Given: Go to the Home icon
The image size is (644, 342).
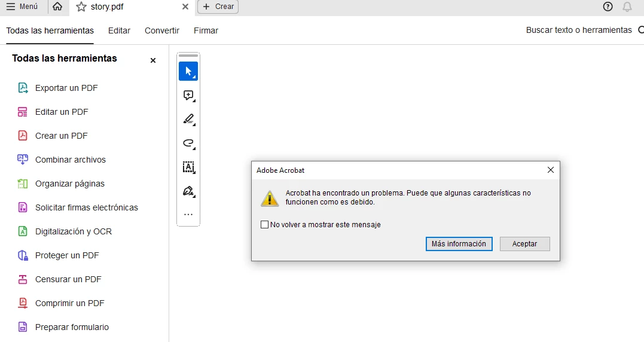Looking at the screenshot, I should click(x=57, y=7).
